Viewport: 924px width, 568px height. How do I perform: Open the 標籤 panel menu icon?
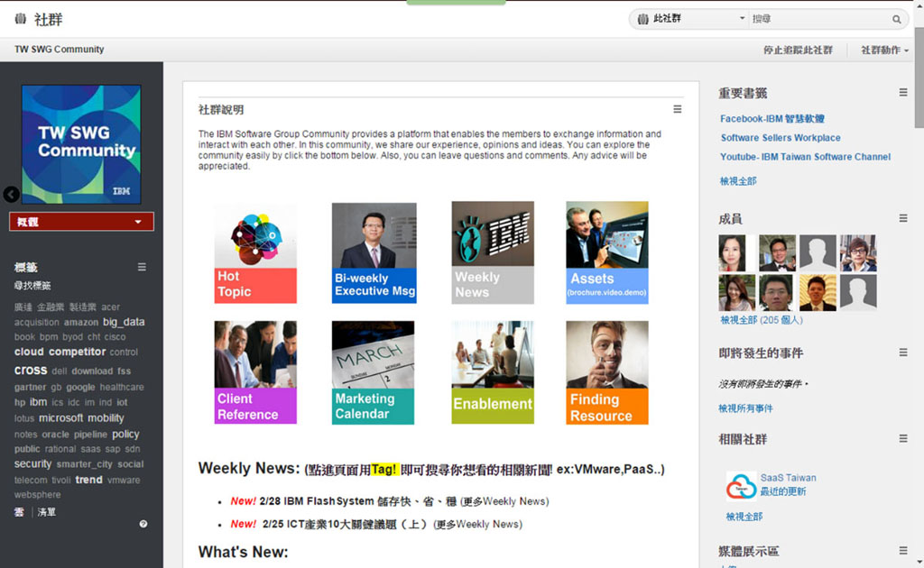[142, 267]
